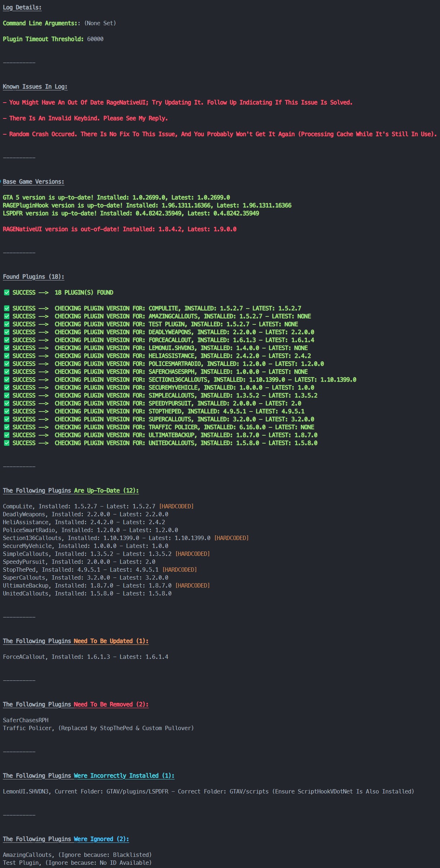This screenshot has width=440, height=868.
Task: Click the 'Were Incorrectly Installed (1):' heading
Action: (124, 776)
